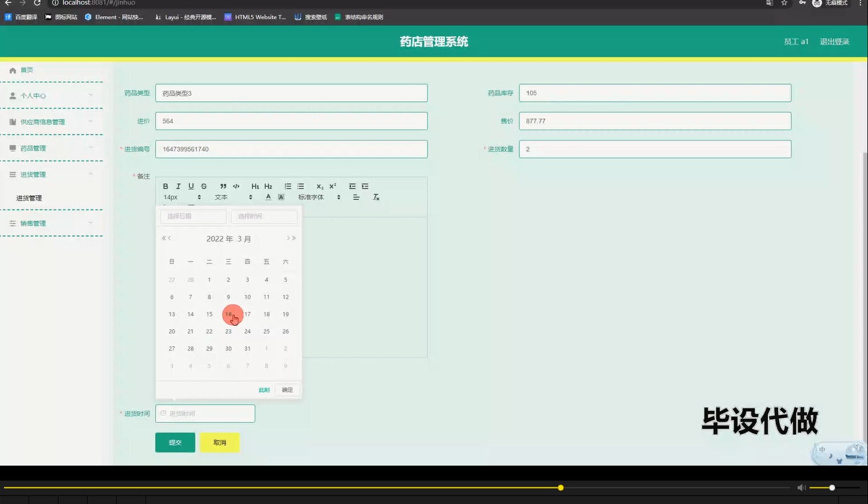Click the 选择时间 time input
Image resolution: width=868 pixels, height=504 pixels.
[264, 216]
